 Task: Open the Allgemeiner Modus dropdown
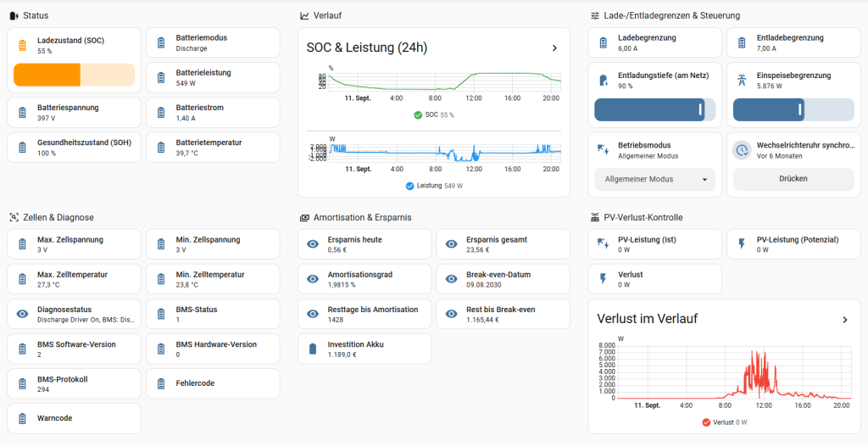655,180
